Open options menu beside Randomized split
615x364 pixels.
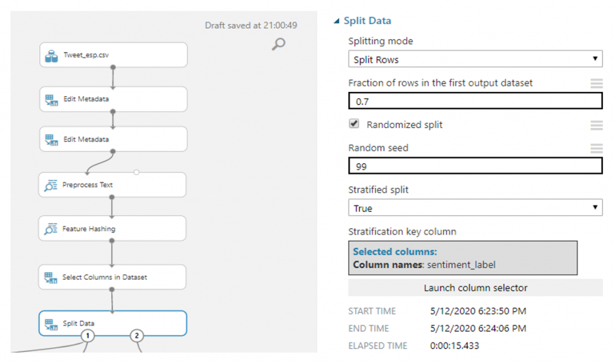click(596, 125)
